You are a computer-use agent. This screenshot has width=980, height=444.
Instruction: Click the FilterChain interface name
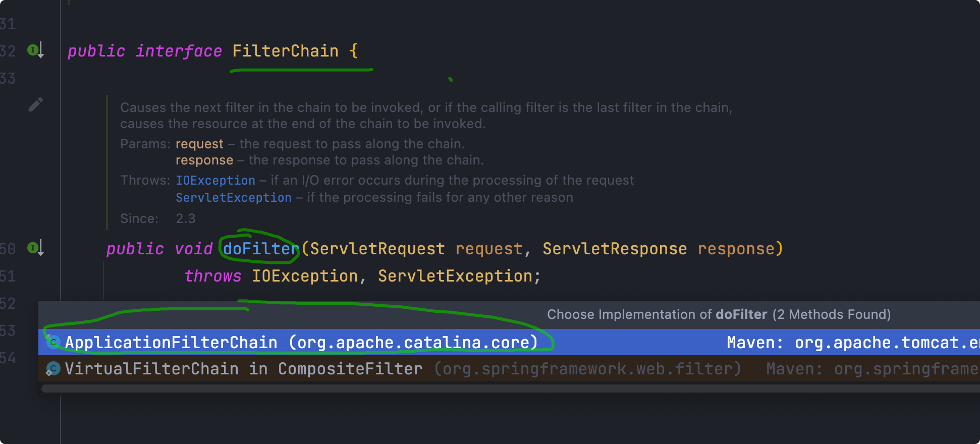[x=285, y=51]
